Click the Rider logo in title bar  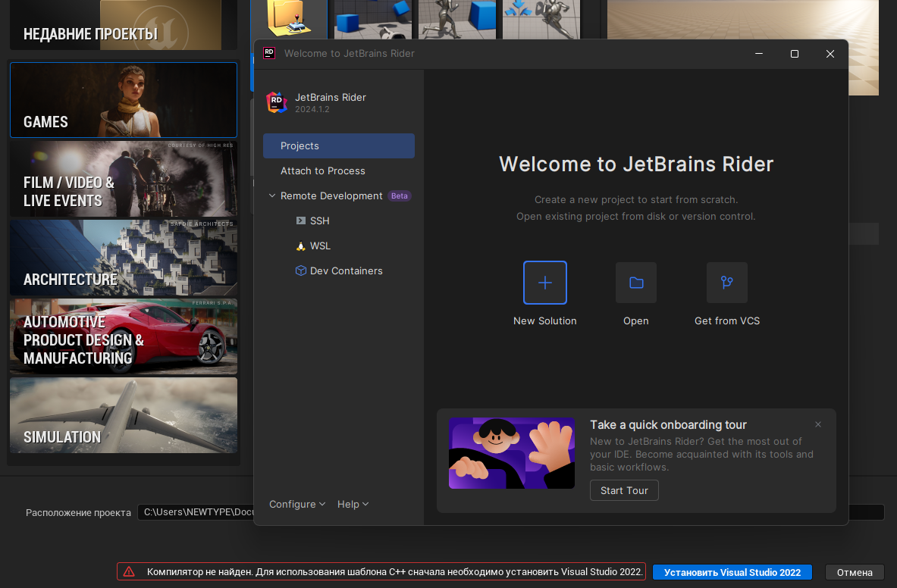[268, 53]
